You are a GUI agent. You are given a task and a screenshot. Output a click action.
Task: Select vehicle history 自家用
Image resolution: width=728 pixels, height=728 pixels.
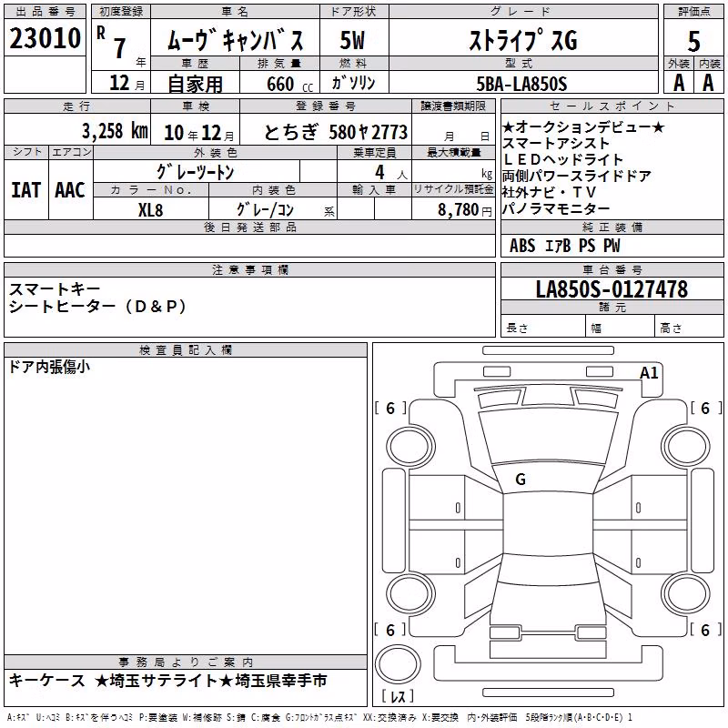coord(195,84)
